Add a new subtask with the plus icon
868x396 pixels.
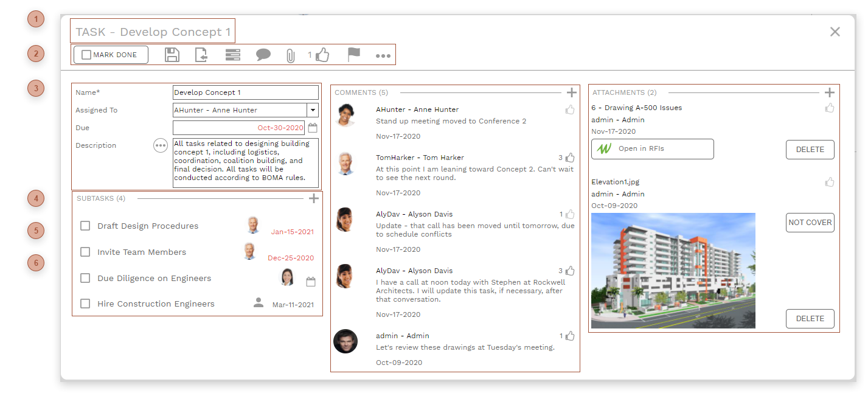(314, 198)
